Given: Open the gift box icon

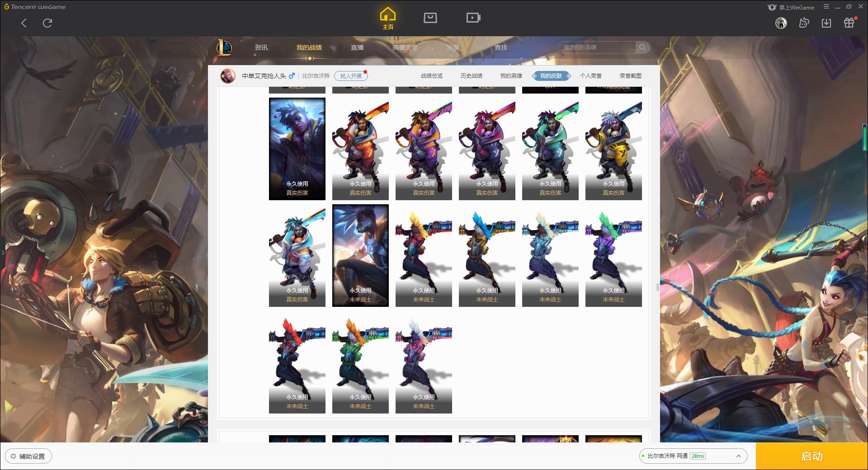Looking at the screenshot, I should (x=849, y=23).
